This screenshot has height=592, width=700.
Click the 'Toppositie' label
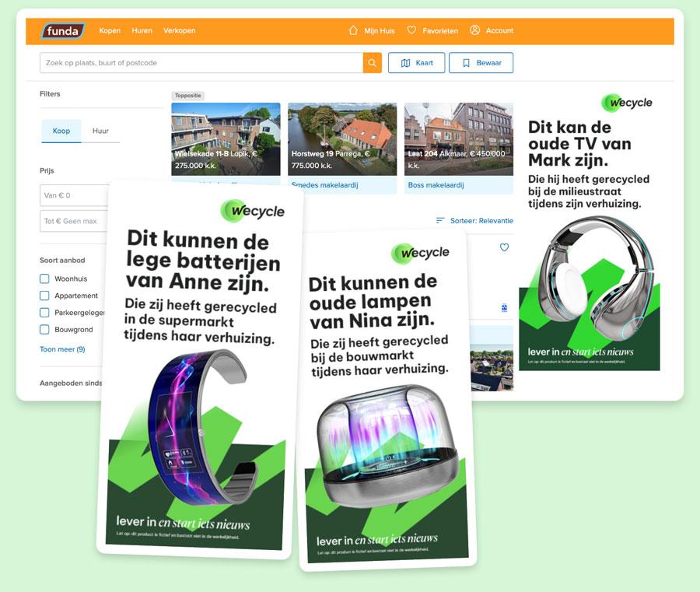188,96
